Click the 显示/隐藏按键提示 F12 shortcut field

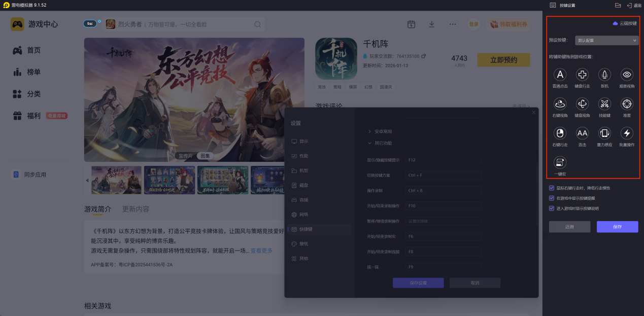pos(444,160)
